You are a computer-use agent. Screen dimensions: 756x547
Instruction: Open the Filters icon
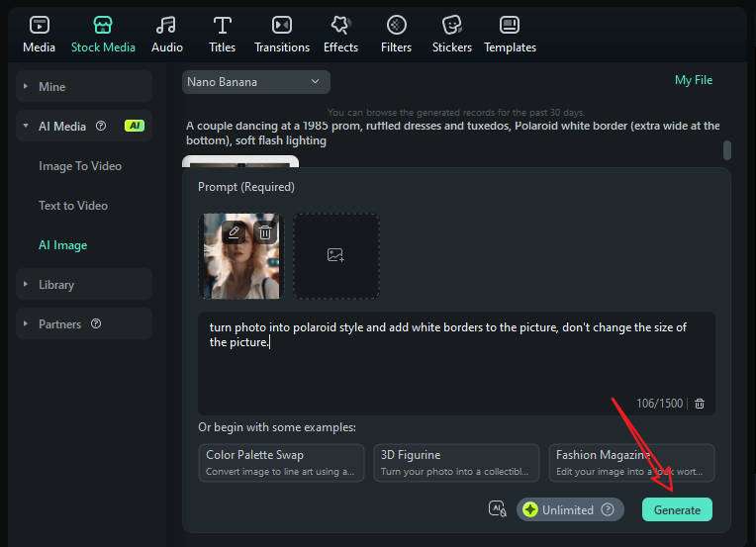pyautogui.click(x=397, y=25)
